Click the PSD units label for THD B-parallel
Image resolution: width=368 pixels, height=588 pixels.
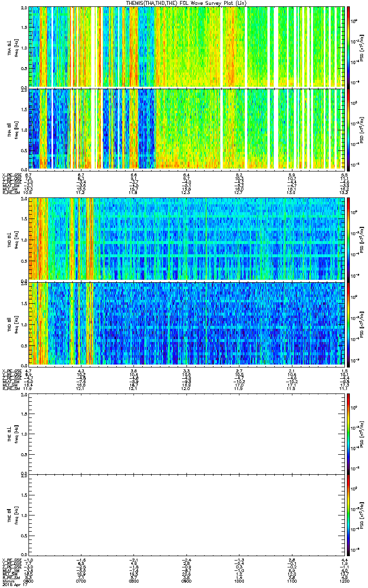(362, 324)
